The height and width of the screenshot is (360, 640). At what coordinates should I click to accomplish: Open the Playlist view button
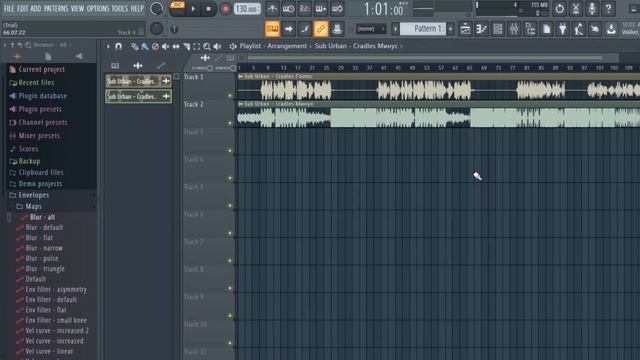pos(465,29)
